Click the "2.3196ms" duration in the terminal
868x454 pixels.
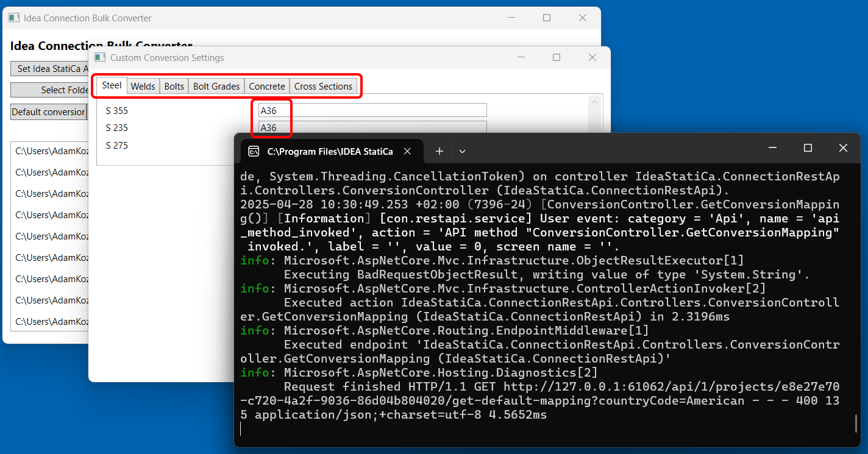pyautogui.click(x=700, y=317)
